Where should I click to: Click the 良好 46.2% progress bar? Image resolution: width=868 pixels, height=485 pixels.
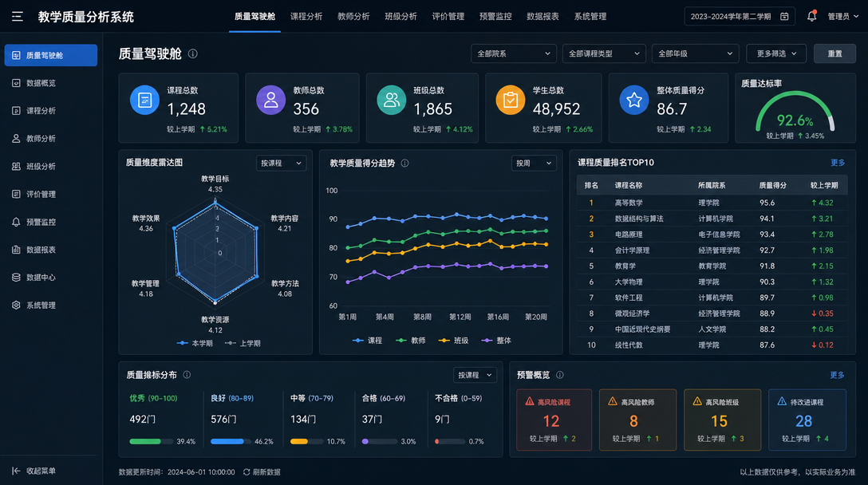pos(231,441)
